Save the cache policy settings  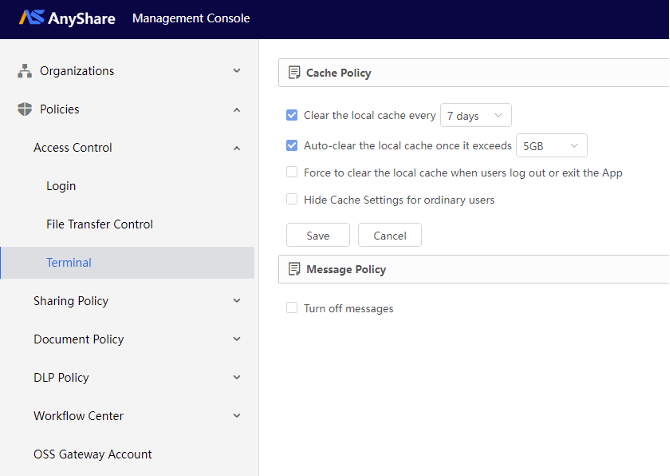point(318,235)
